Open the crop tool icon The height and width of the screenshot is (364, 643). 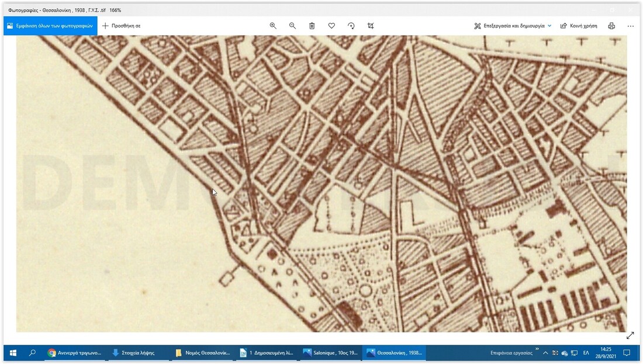click(x=371, y=26)
